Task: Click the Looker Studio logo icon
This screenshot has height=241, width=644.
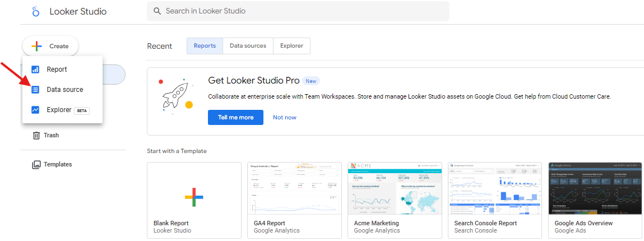Action: pyautogui.click(x=35, y=12)
